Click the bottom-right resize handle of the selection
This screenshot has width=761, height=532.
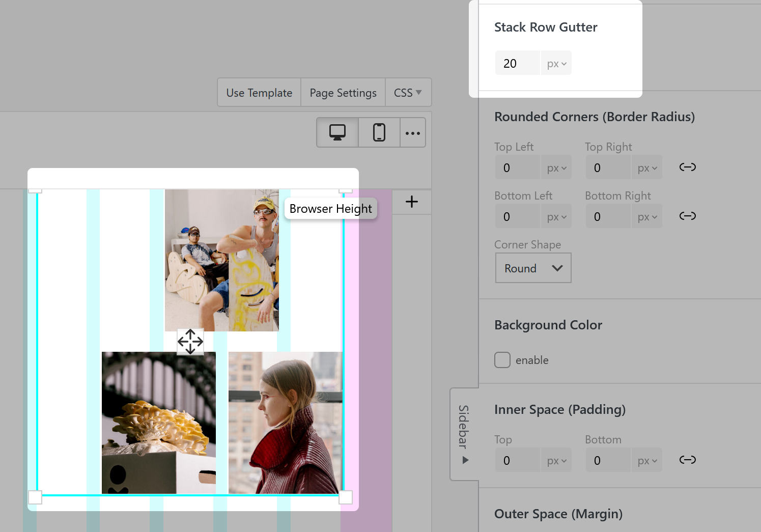coord(346,497)
